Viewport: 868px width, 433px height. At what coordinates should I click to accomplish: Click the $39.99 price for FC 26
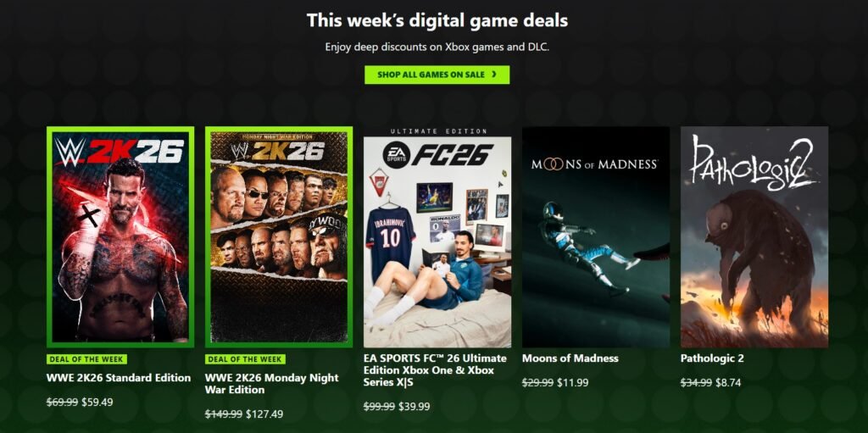point(414,407)
